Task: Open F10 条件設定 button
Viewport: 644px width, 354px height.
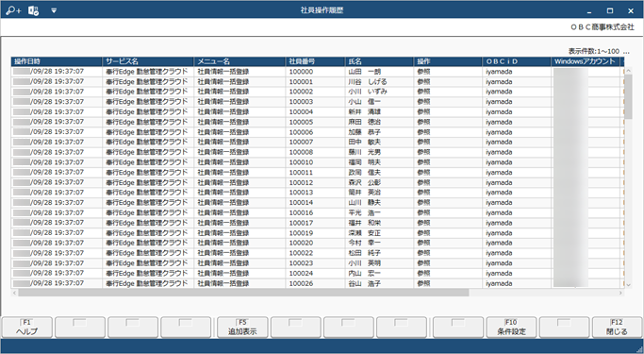Action: 511,328
